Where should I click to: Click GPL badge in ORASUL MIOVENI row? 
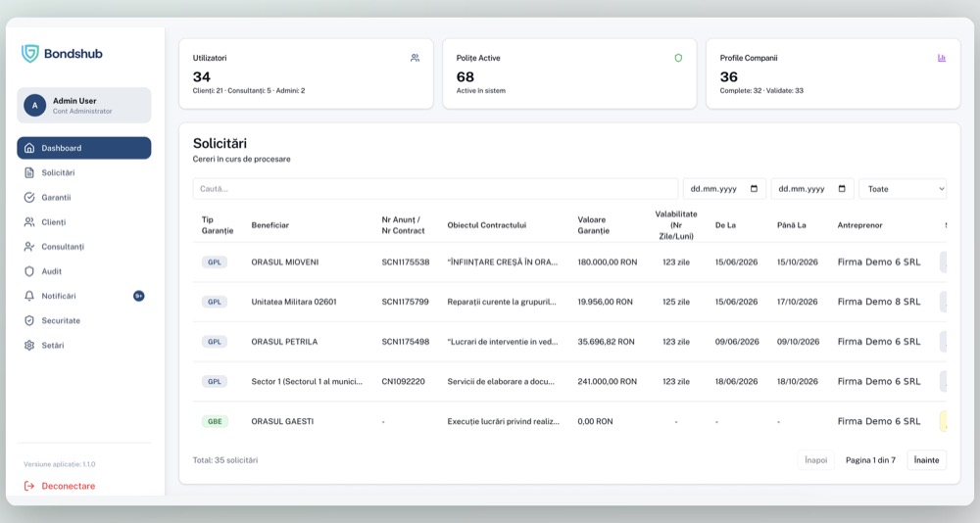point(215,262)
